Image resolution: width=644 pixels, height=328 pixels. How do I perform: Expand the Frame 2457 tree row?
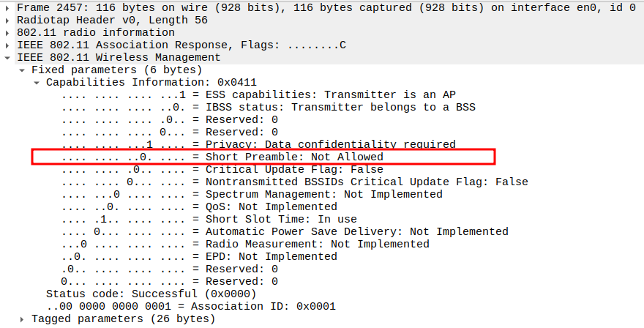[7, 7]
